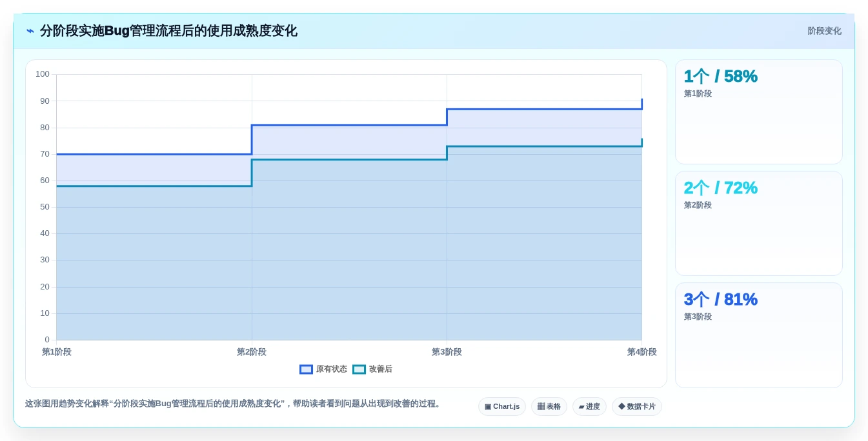
Task: Click the 第2阶段 x-axis label
Action: [252, 352]
